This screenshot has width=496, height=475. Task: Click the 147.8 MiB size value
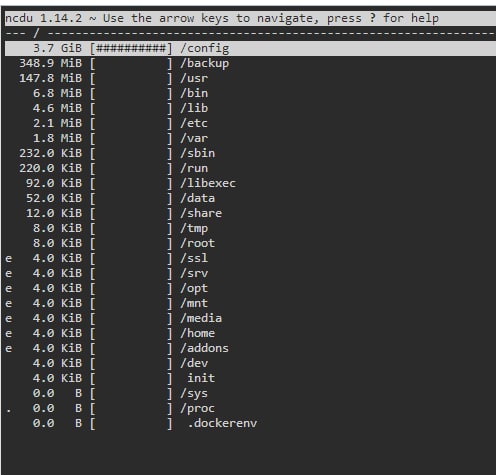(50, 78)
